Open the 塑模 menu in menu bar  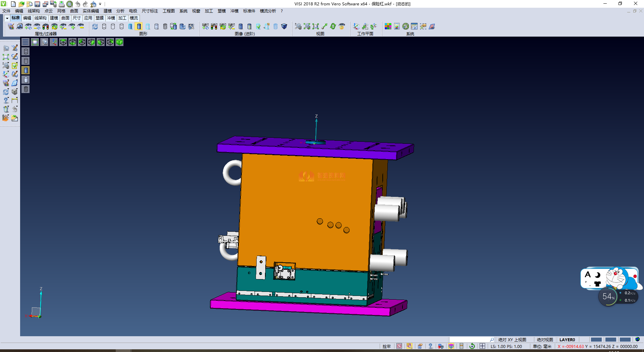[x=221, y=11]
